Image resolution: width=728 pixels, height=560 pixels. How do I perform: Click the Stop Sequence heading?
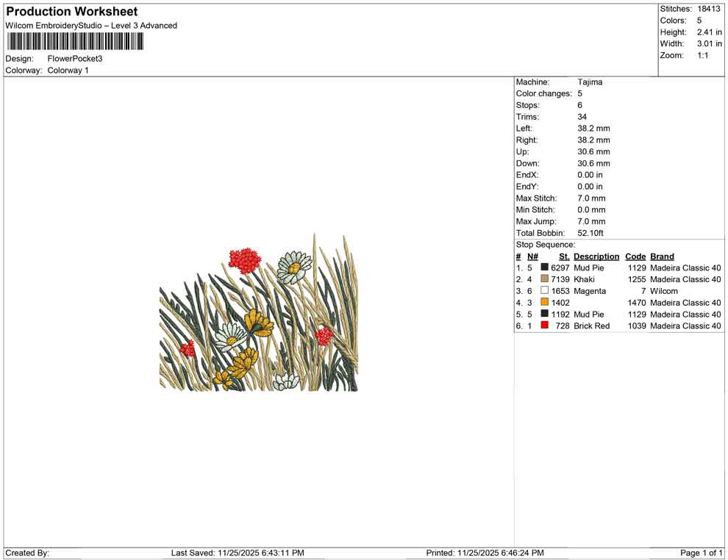pyautogui.click(x=546, y=245)
